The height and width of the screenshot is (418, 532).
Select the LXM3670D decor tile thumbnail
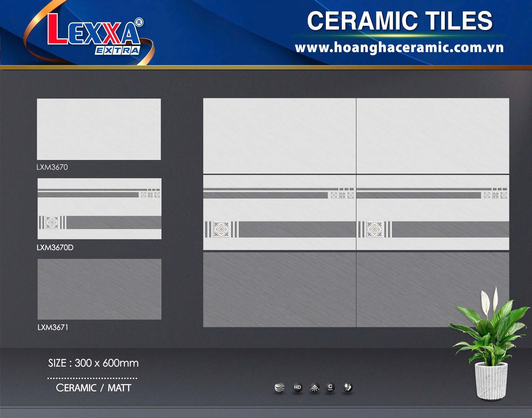click(x=99, y=209)
